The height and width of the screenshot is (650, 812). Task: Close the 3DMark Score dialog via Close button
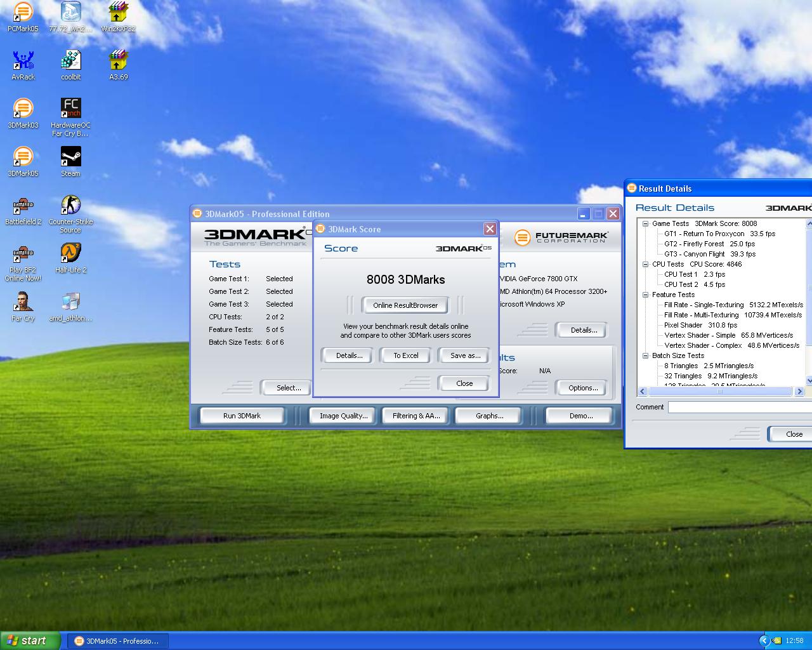[464, 383]
